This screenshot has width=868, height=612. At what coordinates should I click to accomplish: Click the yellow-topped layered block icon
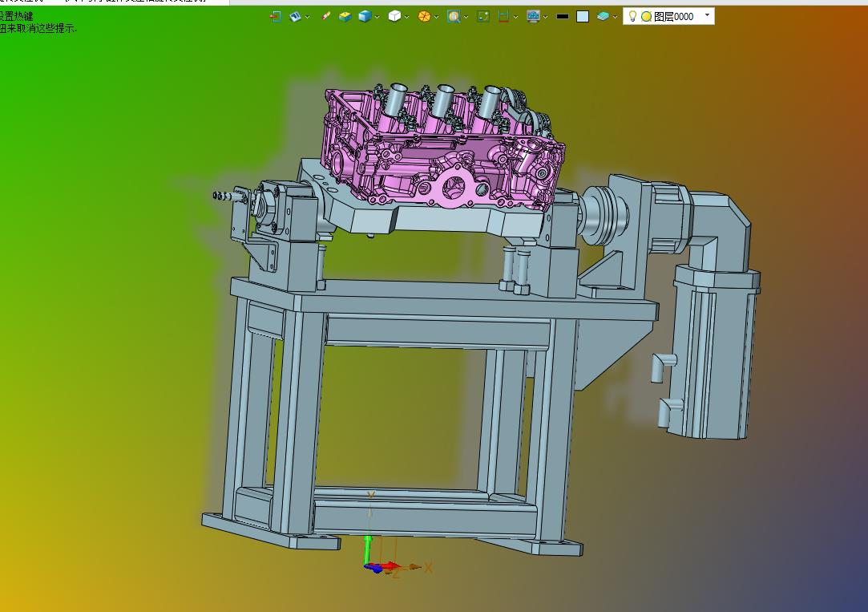pos(345,17)
